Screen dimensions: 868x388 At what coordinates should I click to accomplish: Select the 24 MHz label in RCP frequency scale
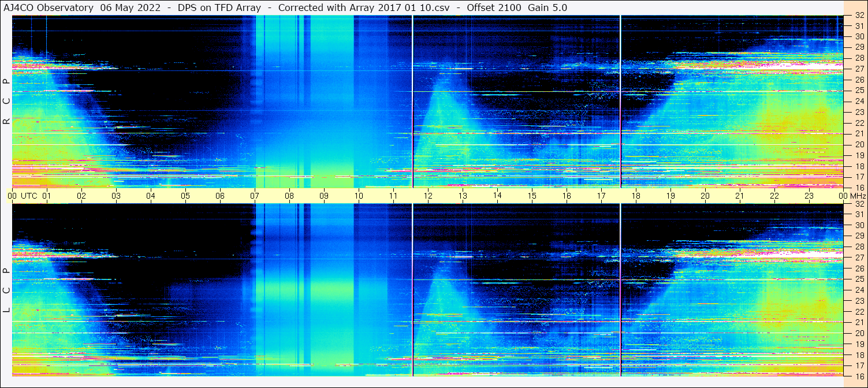point(859,102)
